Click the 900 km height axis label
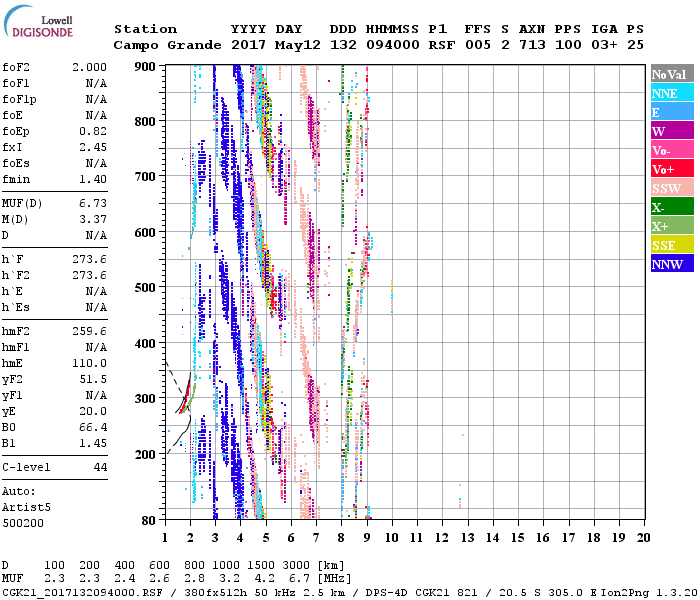This screenshot has width=700, height=600. click(x=145, y=67)
